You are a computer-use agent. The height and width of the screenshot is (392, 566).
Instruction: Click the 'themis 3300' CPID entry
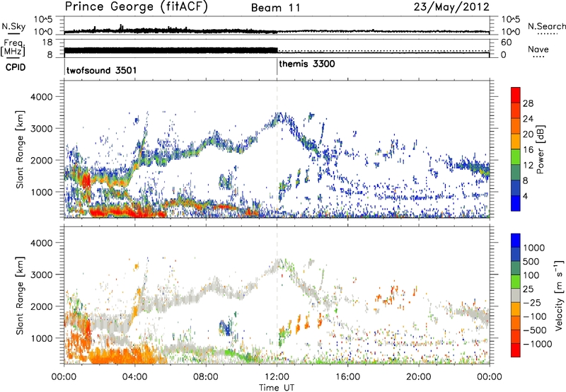point(307,64)
